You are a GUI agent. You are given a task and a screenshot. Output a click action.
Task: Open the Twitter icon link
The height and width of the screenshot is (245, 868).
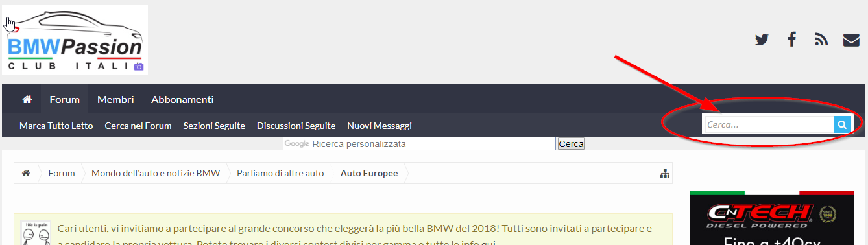pos(762,40)
